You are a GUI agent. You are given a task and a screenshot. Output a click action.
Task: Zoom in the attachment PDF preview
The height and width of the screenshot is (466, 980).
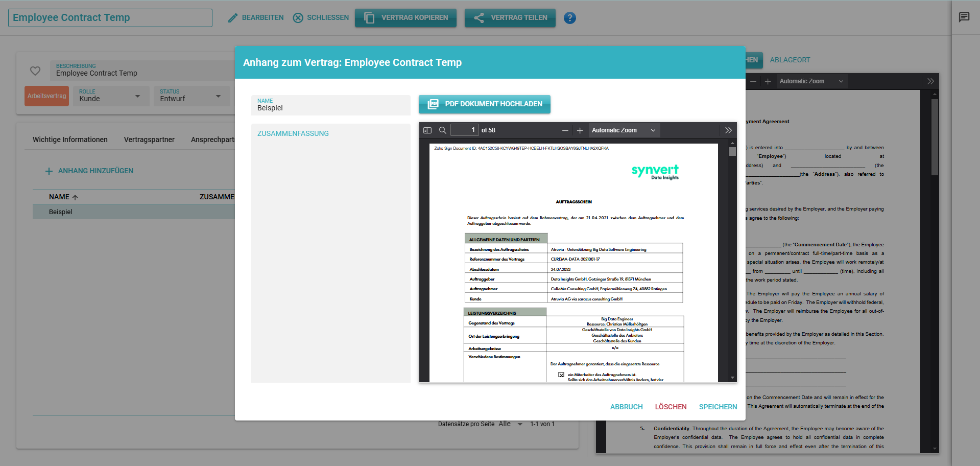[x=580, y=131]
